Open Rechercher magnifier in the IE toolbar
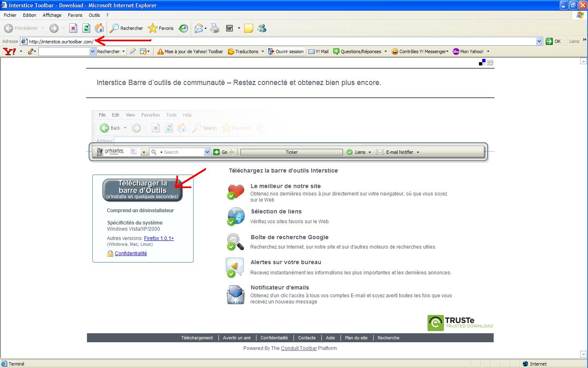The height and width of the screenshot is (368, 588). tap(127, 28)
